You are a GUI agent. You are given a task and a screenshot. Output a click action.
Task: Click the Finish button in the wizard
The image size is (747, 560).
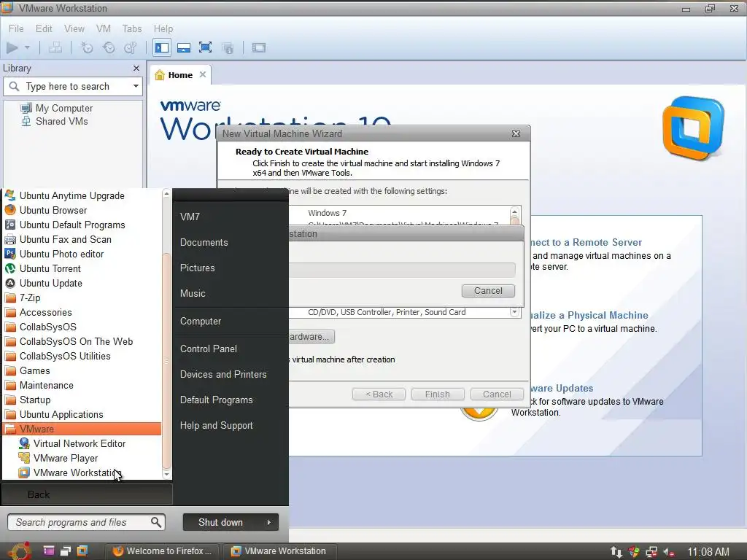coord(438,394)
